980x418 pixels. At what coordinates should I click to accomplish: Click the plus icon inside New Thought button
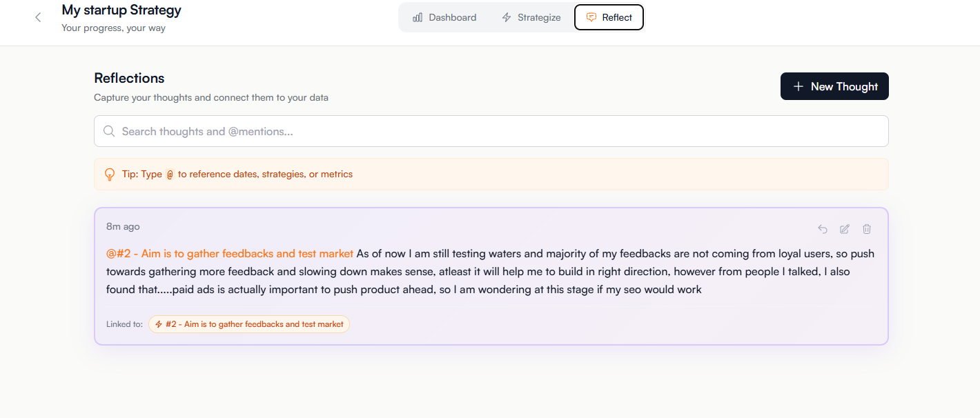(798, 86)
